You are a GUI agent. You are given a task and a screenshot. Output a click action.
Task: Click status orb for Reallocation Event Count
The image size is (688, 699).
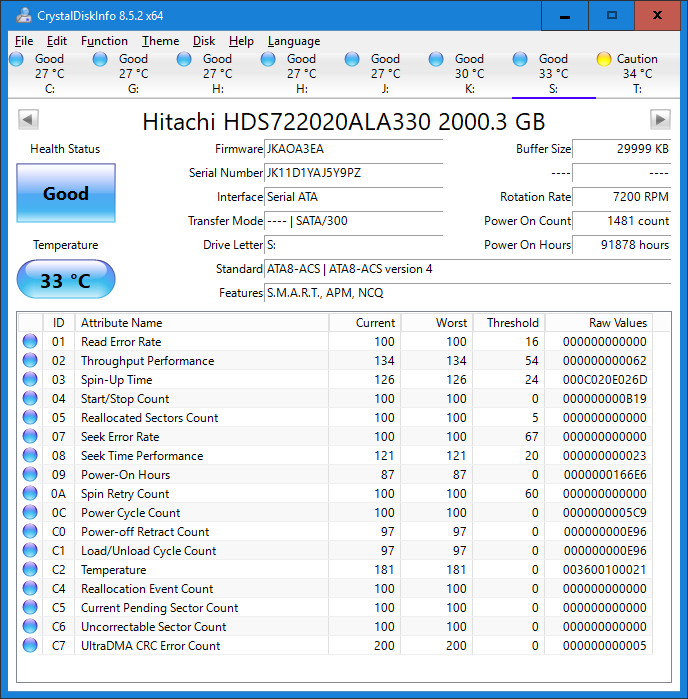coord(30,588)
